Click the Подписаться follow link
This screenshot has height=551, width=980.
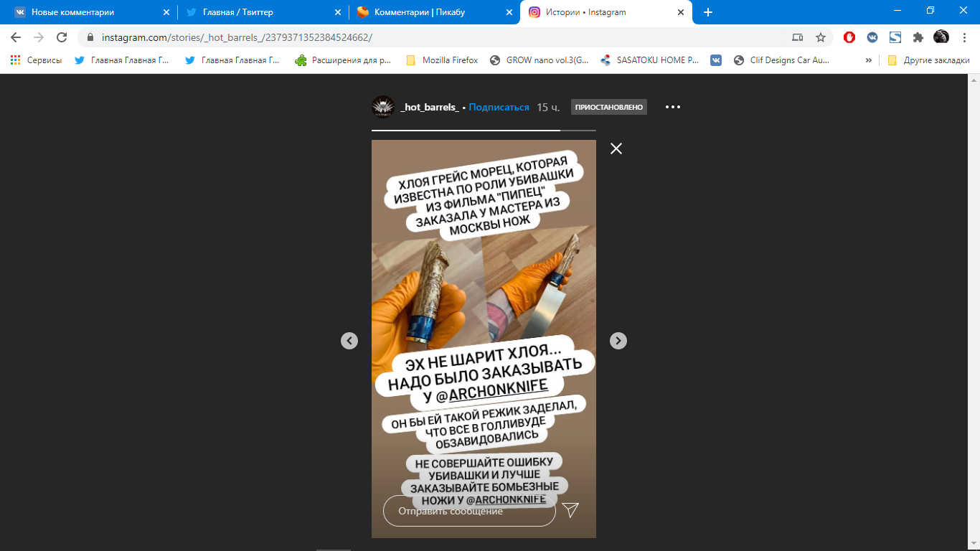[499, 107]
